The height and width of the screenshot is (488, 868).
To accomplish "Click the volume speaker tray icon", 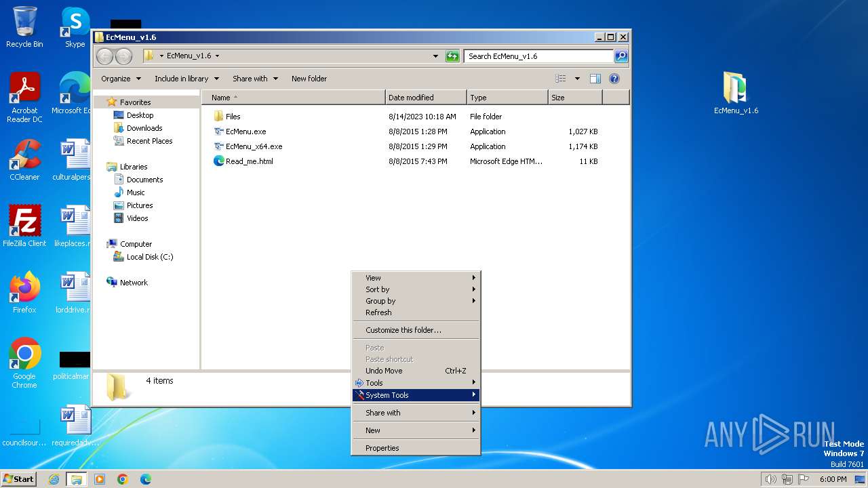I will 770,479.
